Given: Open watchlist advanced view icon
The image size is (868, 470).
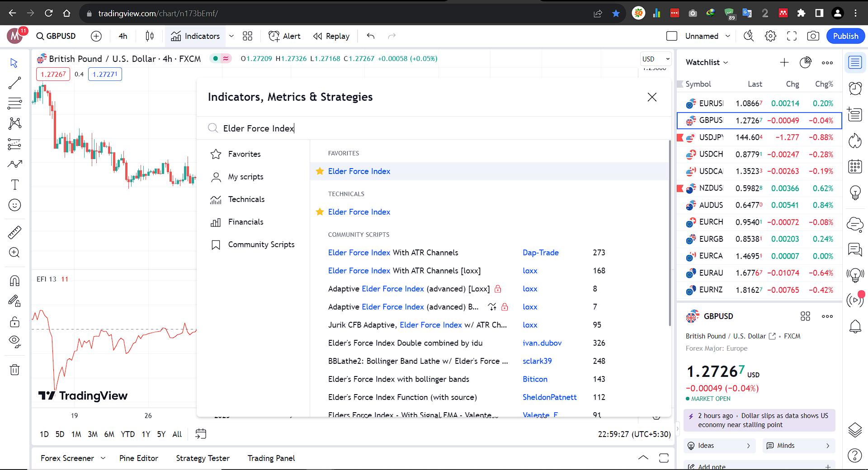Looking at the screenshot, I should tap(806, 62).
